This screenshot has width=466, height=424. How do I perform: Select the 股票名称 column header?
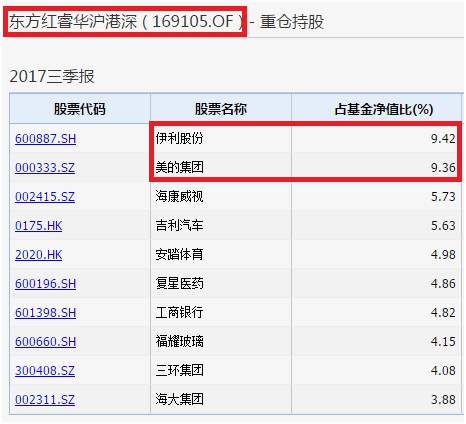(221, 109)
